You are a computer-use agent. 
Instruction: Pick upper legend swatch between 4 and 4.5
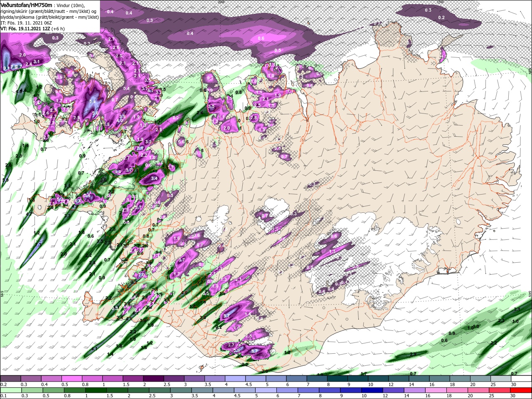[x=235, y=379]
